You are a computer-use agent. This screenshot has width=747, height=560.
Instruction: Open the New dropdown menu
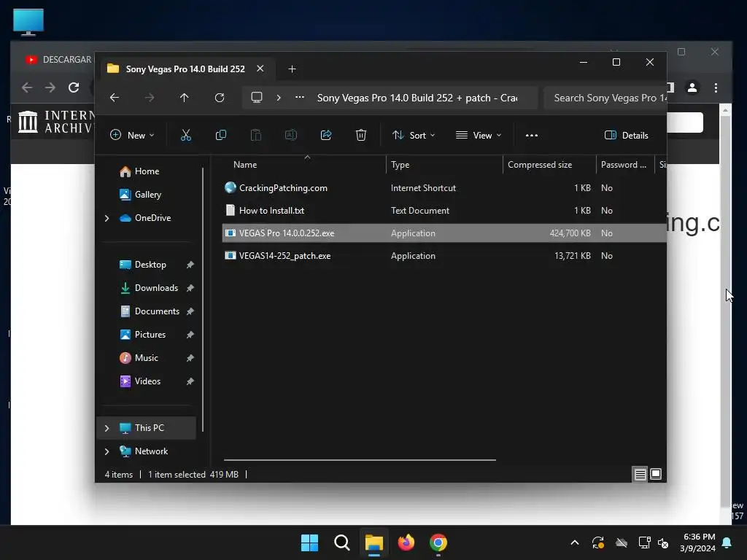click(x=132, y=135)
